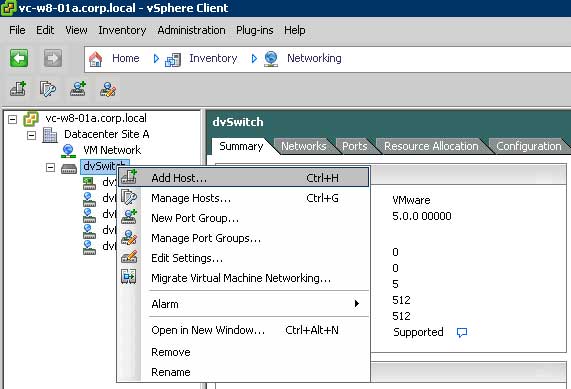Viewport: 571px width, 389px height.
Task: Choose Migrate Virtual Machine Networking...
Action: 243,278
